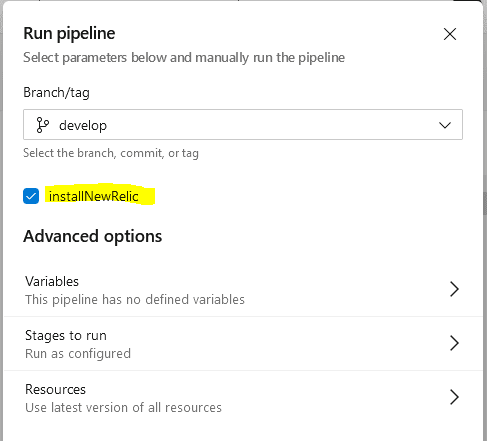Click the highlighted installNewRelic label
487x441 pixels.
(x=94, y=196)
